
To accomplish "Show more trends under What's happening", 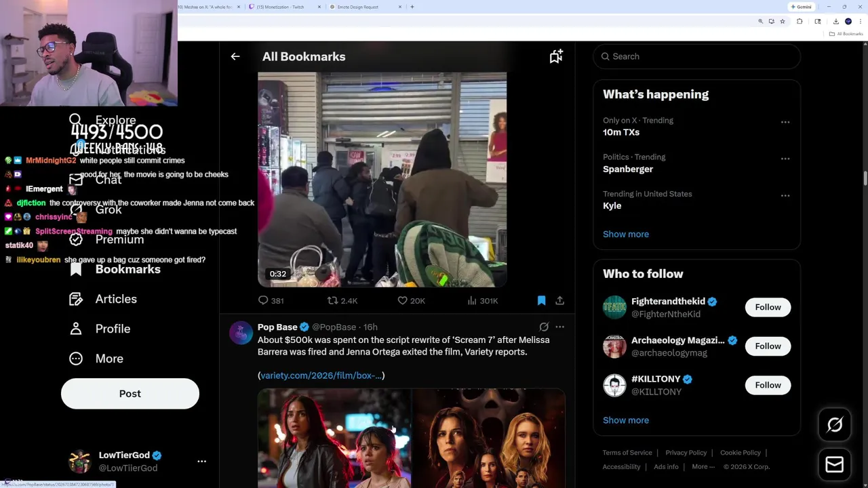I will (x=626, y=234).
